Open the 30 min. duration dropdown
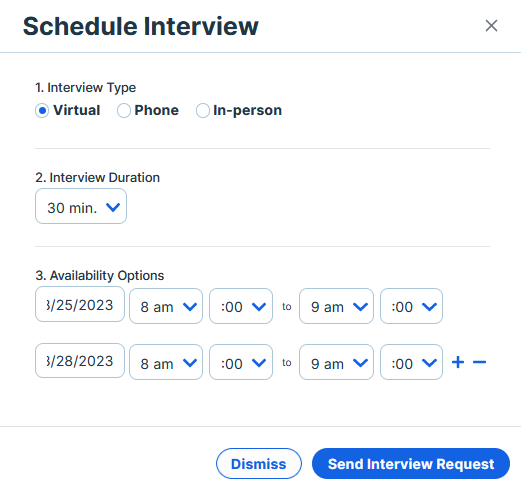 (x=81, y=206)
